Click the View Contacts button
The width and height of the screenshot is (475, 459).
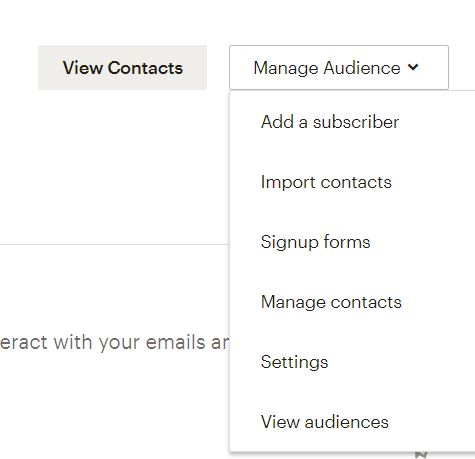click(x=122, y=68)
